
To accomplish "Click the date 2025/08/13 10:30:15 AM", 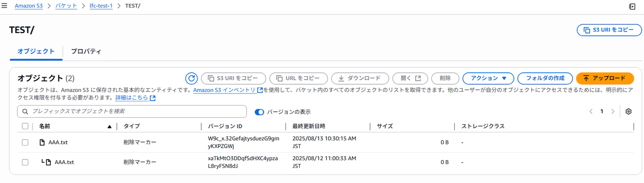I will pyautogui.click(x=324, y=142).
